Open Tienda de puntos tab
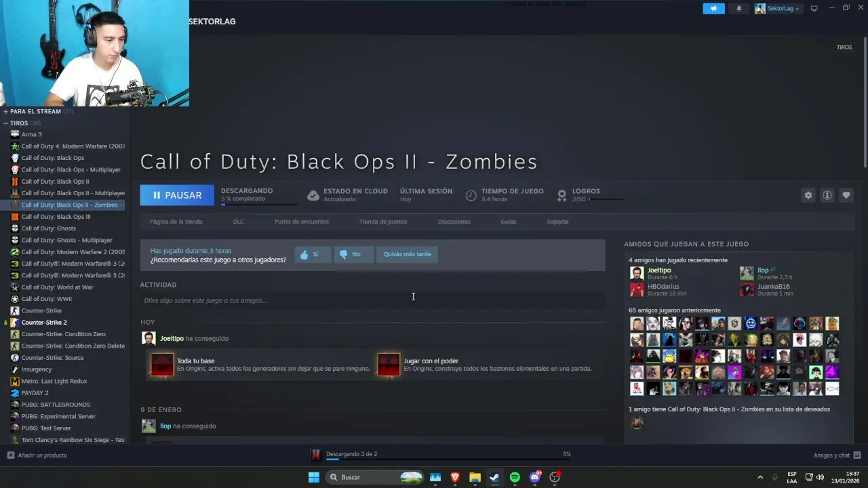Screen dimensions: 868x488 click(383, 222)
